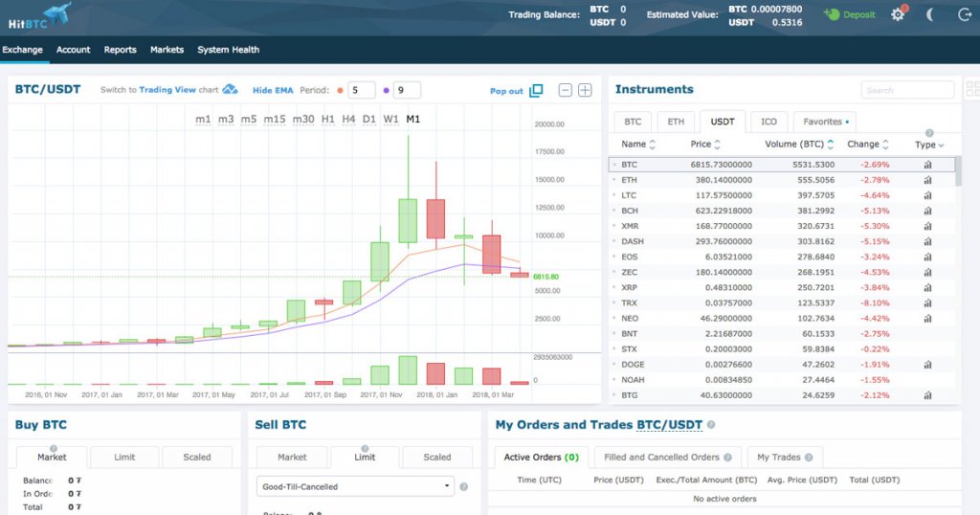
Task: Sort instruments by Volume (BTC)
Action: [799, 145]
